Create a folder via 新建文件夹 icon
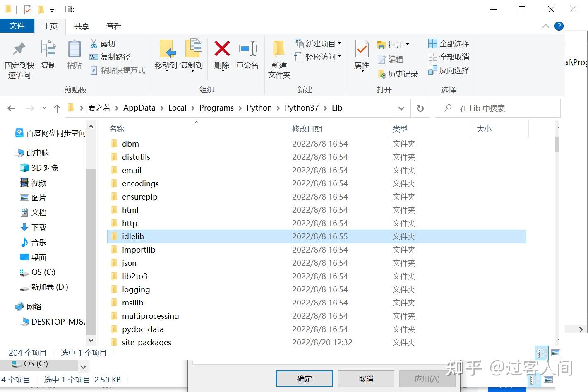The image size is (588, 392). (x=278, y=58)
